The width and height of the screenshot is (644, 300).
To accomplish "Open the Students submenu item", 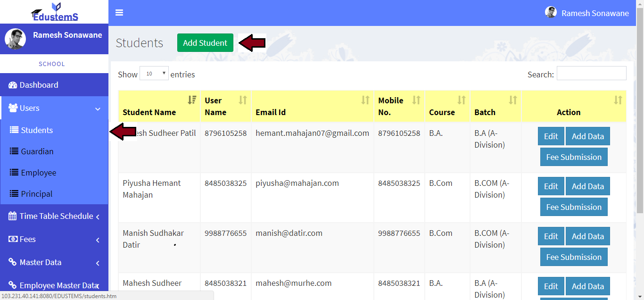I will tap(54, 130).
